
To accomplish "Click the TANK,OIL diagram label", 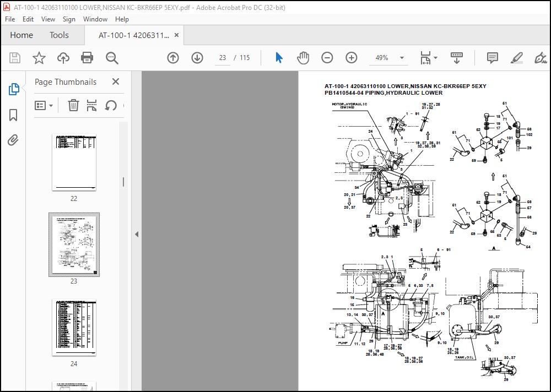I will point(464,357).
